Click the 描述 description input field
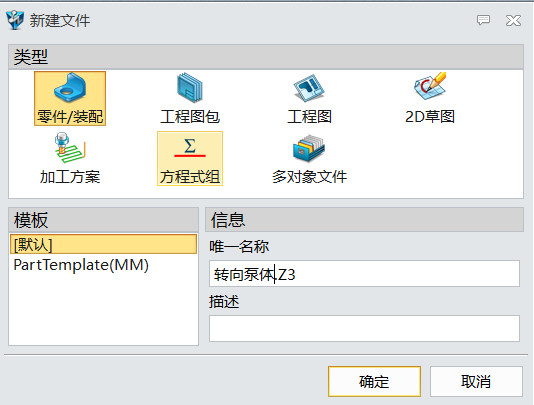The image size is (534, 405). tap(364, 328)
